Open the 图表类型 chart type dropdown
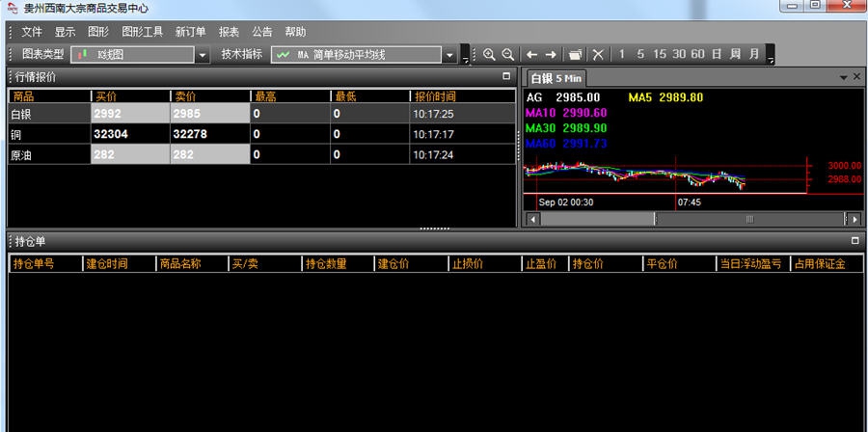Image resolution: width=868 pixels, height=432 pixels. pos(203,55)
